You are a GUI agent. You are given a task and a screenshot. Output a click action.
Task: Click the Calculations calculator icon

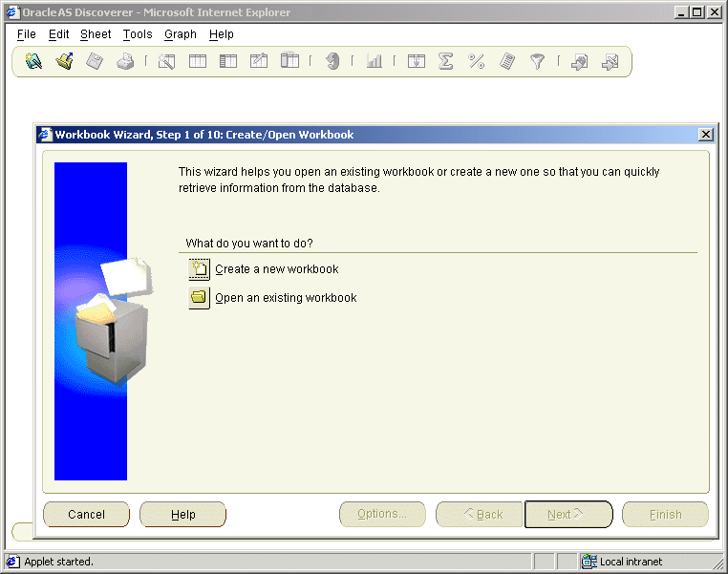click(x=507, y=61)
